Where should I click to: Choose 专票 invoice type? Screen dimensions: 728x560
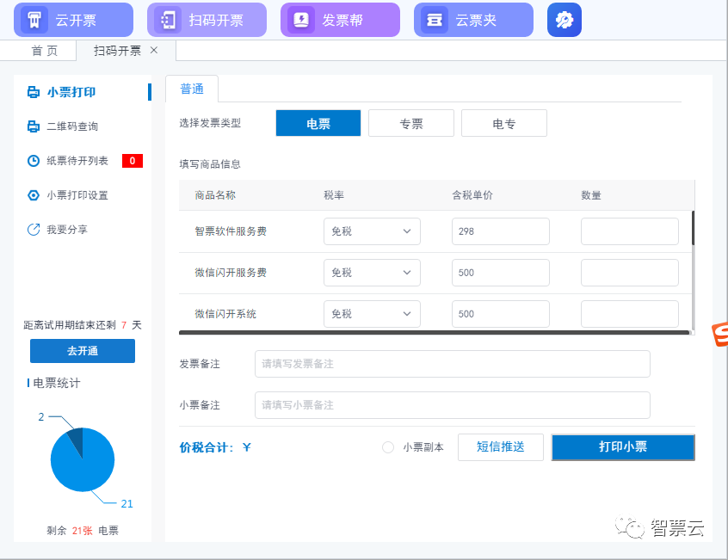tap(411, 123)
